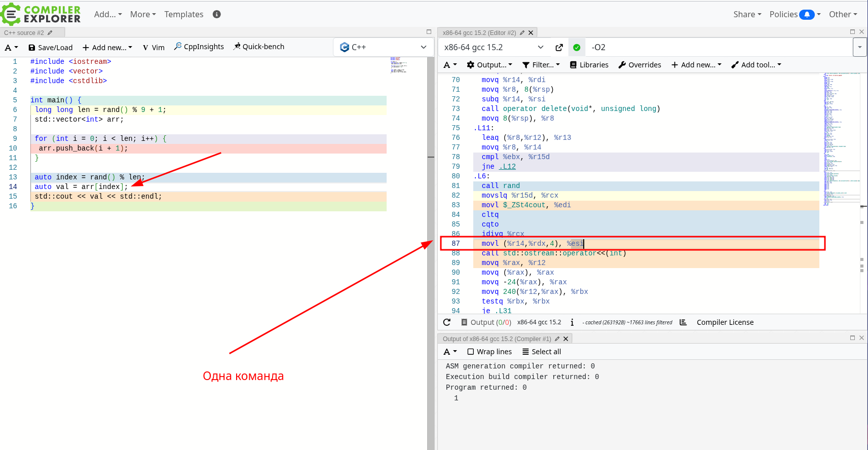Open output pane font size menu
Screen dimensions: 868x450
(x=450, y=352)
